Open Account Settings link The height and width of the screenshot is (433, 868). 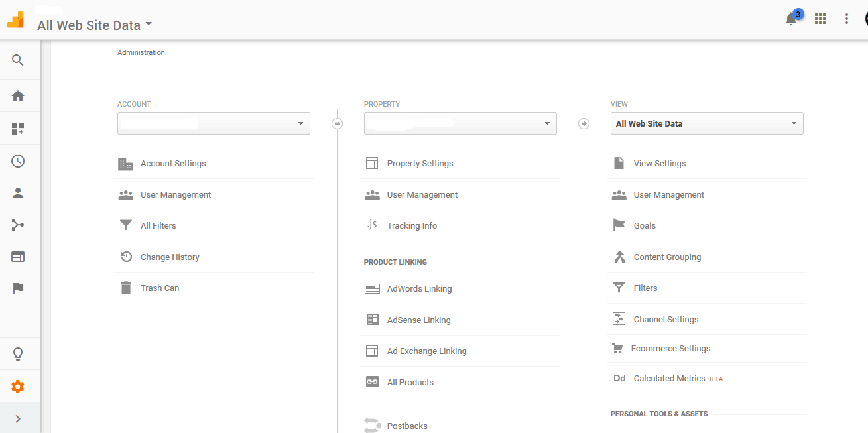pos(173,163)
